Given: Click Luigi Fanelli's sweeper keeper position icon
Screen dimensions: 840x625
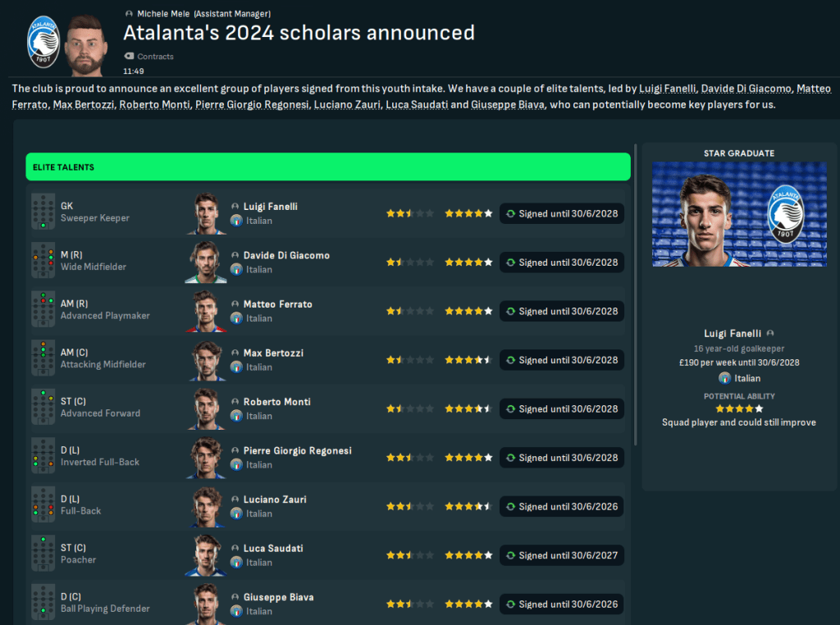Looking at the screenshot, I should pyautogui.click(x=43, y=213).
